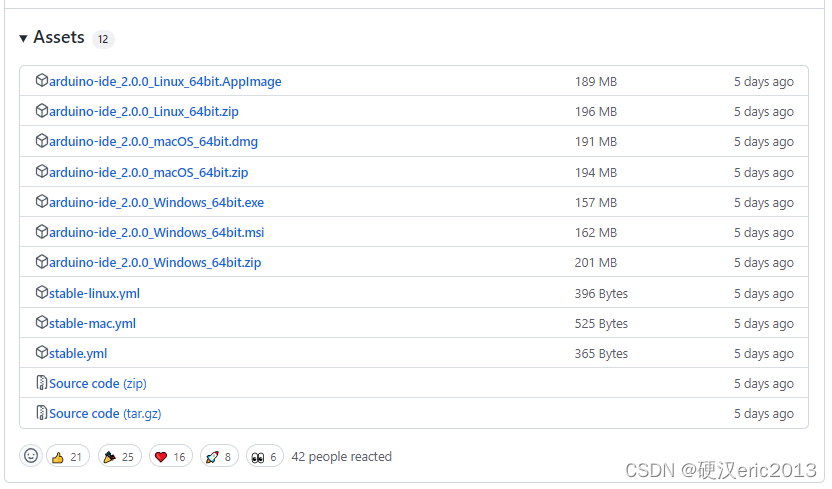Download arduino-ide_2.0.0_Linux_64bit.AppImage
Image resolution: width=832 pixels, height=489 pixels.
point(165,82)
